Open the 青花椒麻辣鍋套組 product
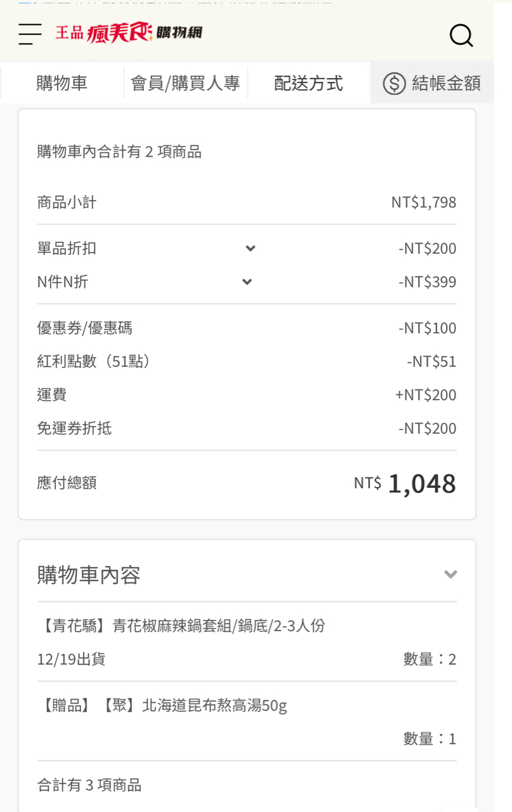Screen dimensions: 512x812 tap(181, 626)
